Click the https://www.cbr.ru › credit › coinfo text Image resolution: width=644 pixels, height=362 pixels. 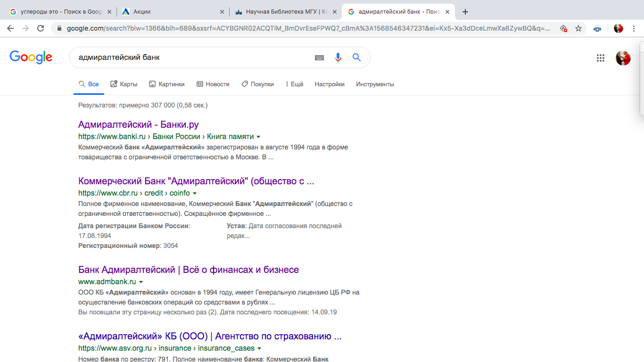point(134,193)
